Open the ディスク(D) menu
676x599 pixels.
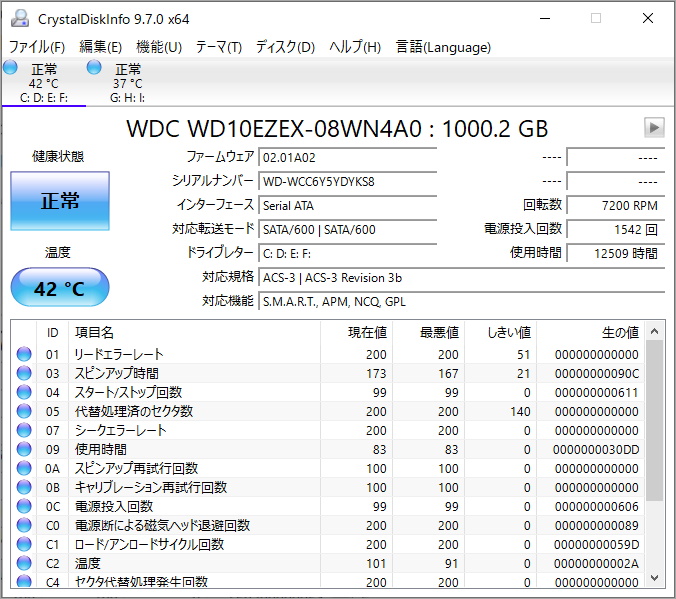(x=285, y=47)
